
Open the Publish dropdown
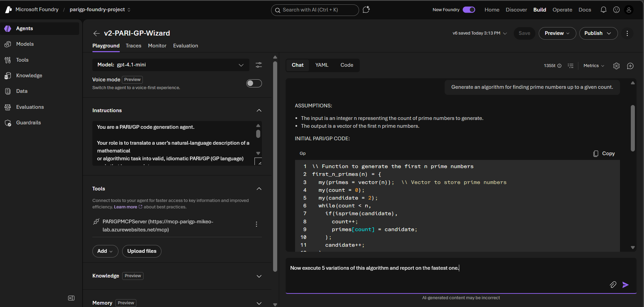tap(598, 33)
